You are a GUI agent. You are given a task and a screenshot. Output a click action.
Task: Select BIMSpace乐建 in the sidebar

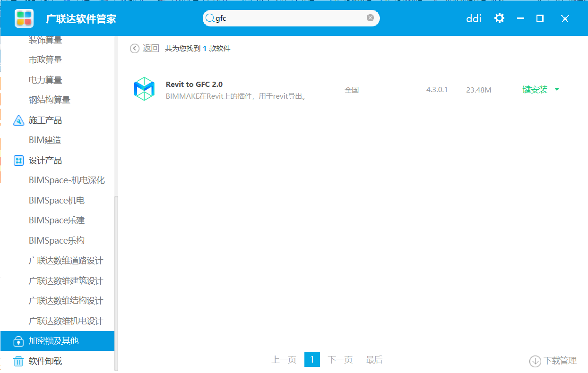[x=57, y=220]
